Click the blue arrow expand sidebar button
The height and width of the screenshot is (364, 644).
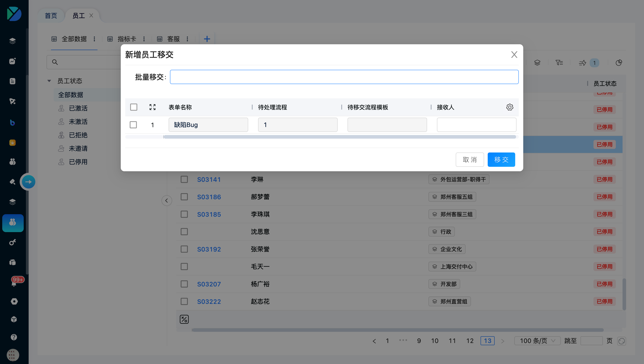[28, 182]
